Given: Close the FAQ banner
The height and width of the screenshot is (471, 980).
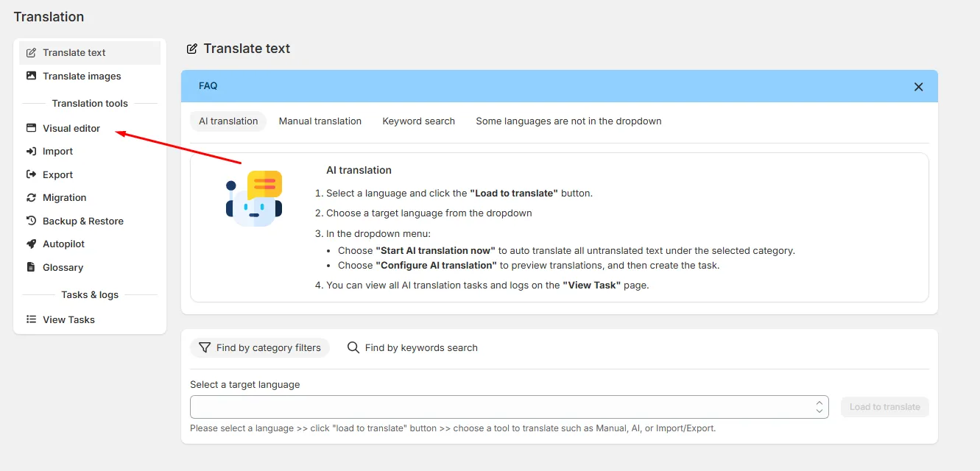Looking at the screenshot, I should [918, 86].
